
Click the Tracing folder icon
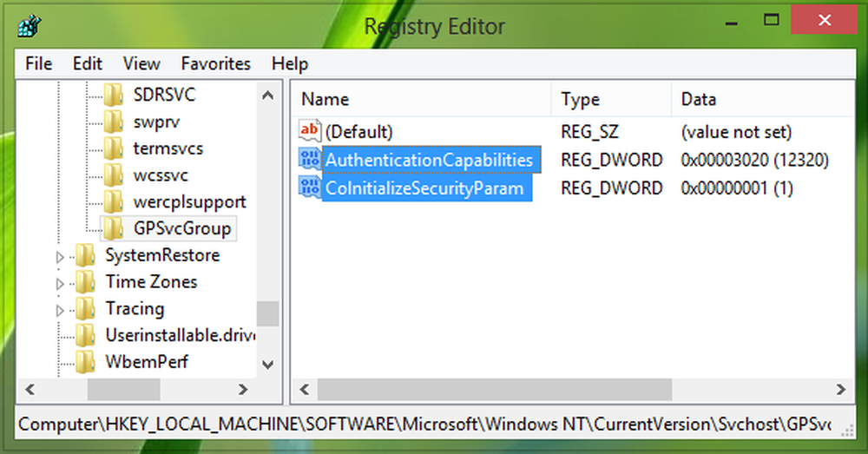click(x=85, y=308)
